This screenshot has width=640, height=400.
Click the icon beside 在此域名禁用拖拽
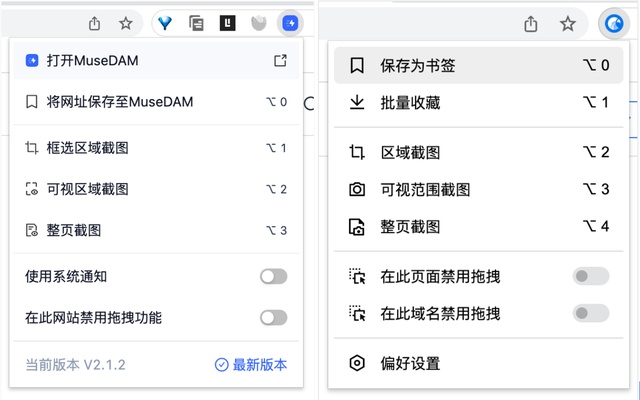pyautogui.click(x=357, y=313)
